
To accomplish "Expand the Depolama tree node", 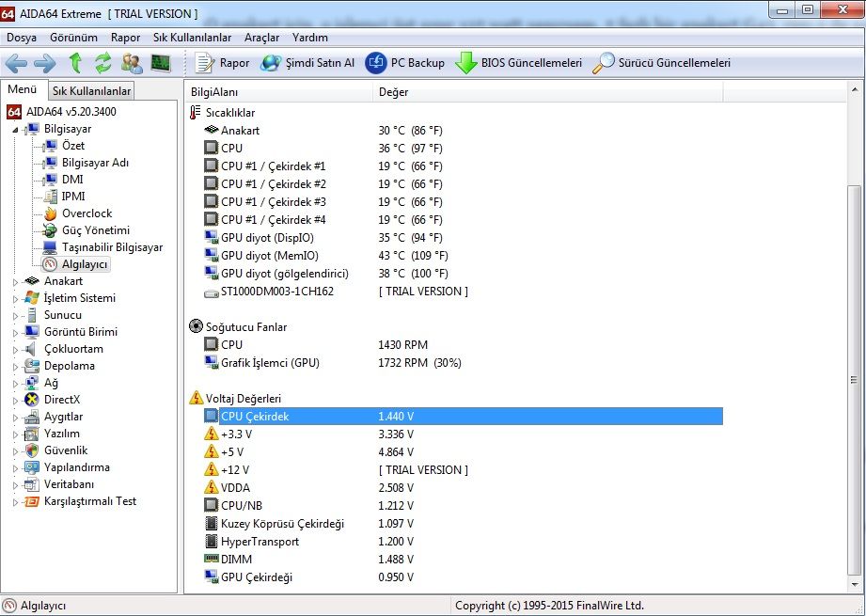I will (x=15, y=367).
